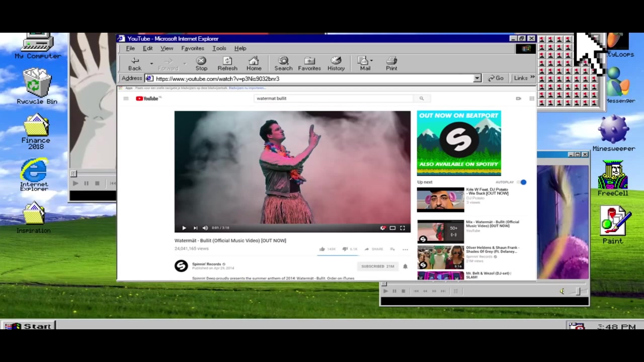This screenshot has height=362, width=644.
Task: Open the Oliver Heldens Shades Of Grey thumbnail
Action: [x=440, y=257]
